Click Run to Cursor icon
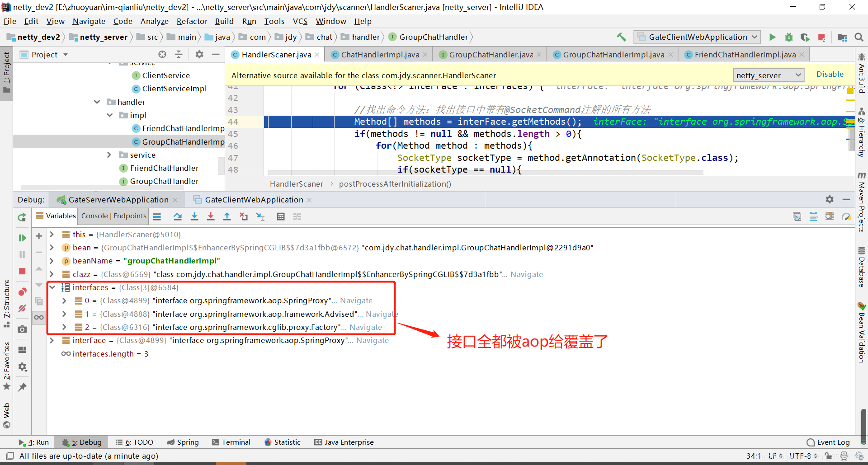The width and height of the screenshot is (868, 465). pyautogui.click(x=260, y=216)
